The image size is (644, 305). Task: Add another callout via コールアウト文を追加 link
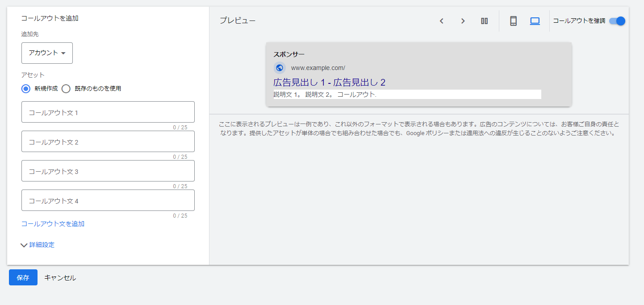(x=53, y=223)
